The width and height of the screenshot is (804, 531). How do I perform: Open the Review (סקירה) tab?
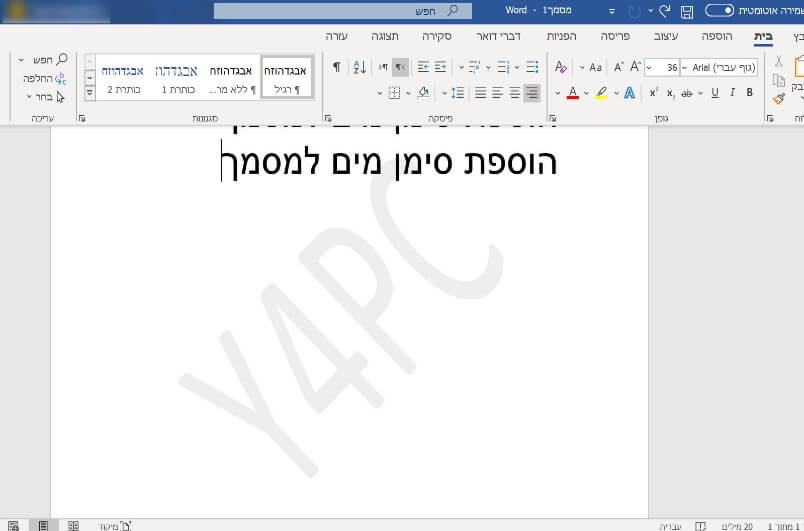(x=436, y=36)
